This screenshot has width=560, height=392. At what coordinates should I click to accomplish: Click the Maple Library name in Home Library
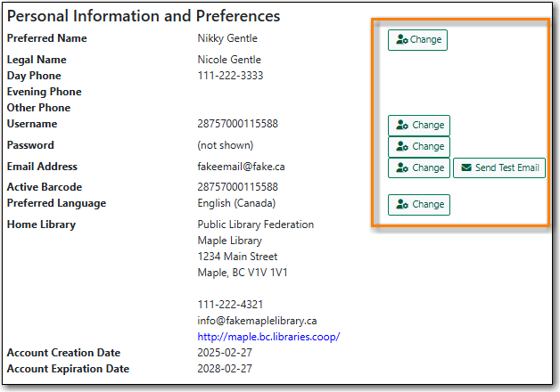[229, 241]
